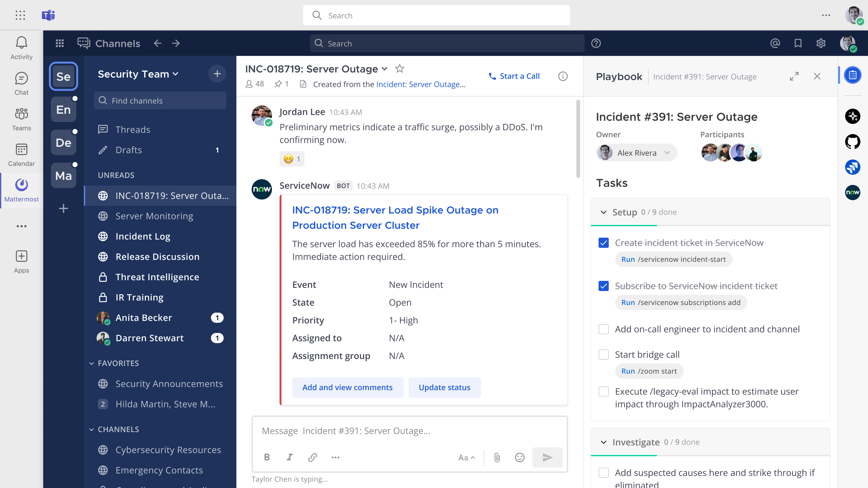Select the Agents sparkle icon on the right rail
The height and width of the screenshot is (488, 868).
pos(853,116)
